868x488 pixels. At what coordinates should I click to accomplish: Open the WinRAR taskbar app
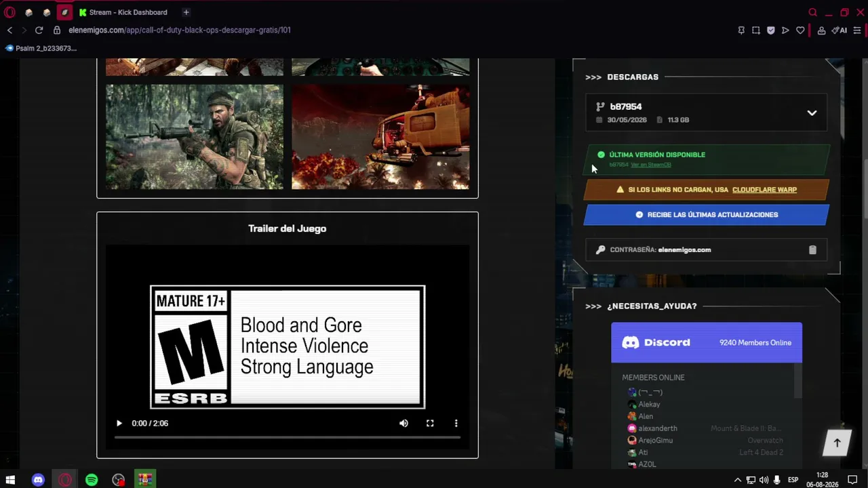(x=145, y=480)
